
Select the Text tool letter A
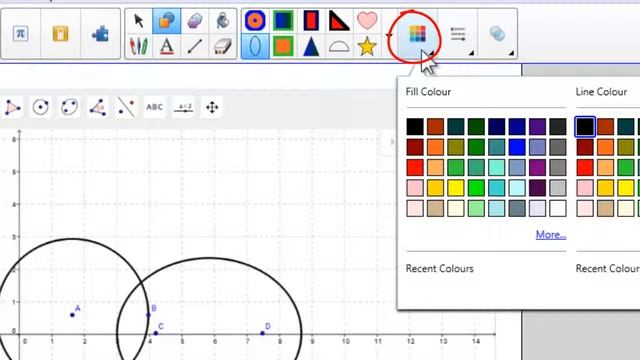click(167, 46)
